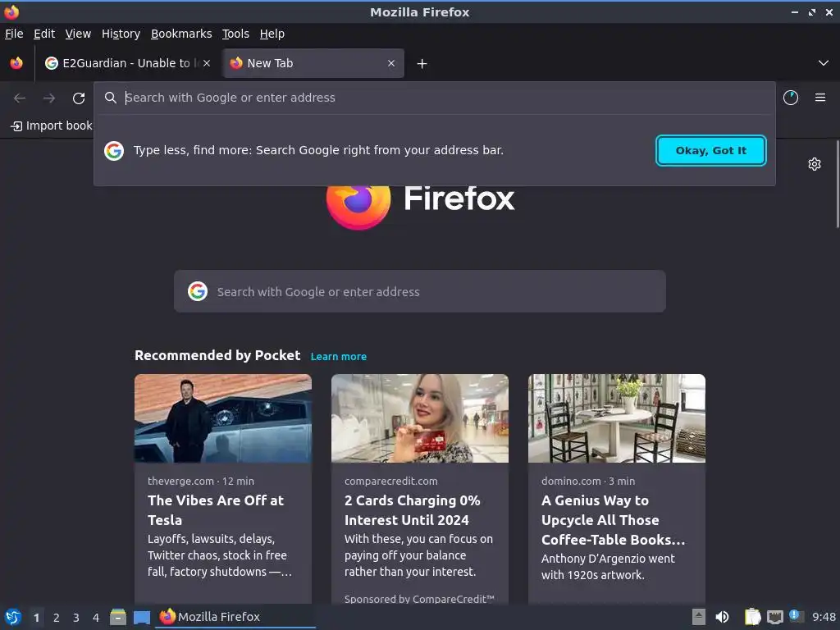
Task: Open file manager from the taskbar
Action: pos(118,617)
